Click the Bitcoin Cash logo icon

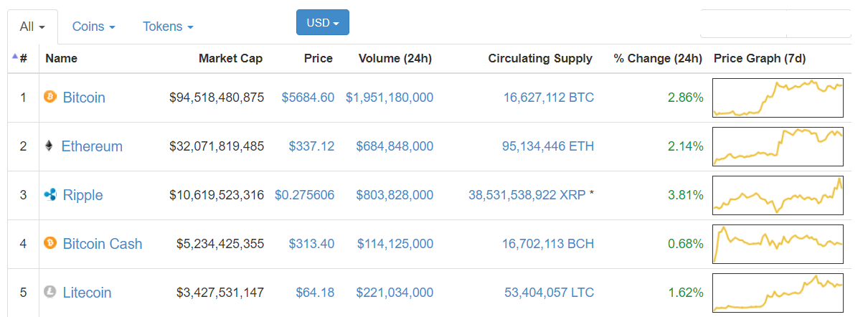50,243
